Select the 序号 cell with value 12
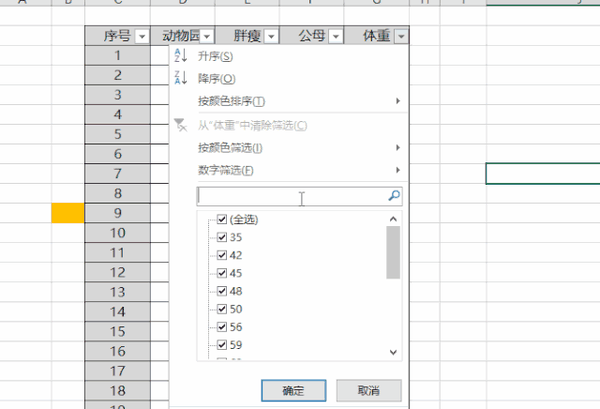600x409 pixels. pos(117,272)
